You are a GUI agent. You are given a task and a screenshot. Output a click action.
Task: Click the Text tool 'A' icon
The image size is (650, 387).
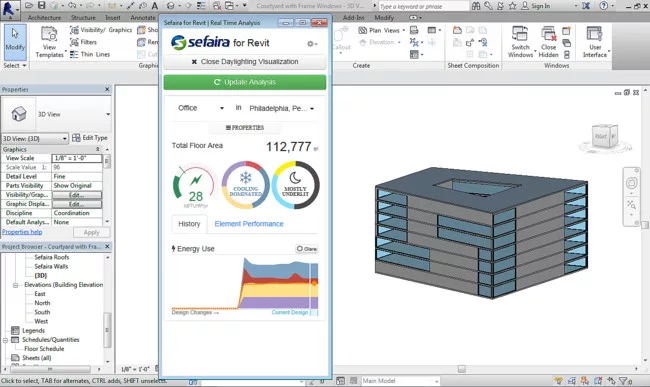coord(155,5)
